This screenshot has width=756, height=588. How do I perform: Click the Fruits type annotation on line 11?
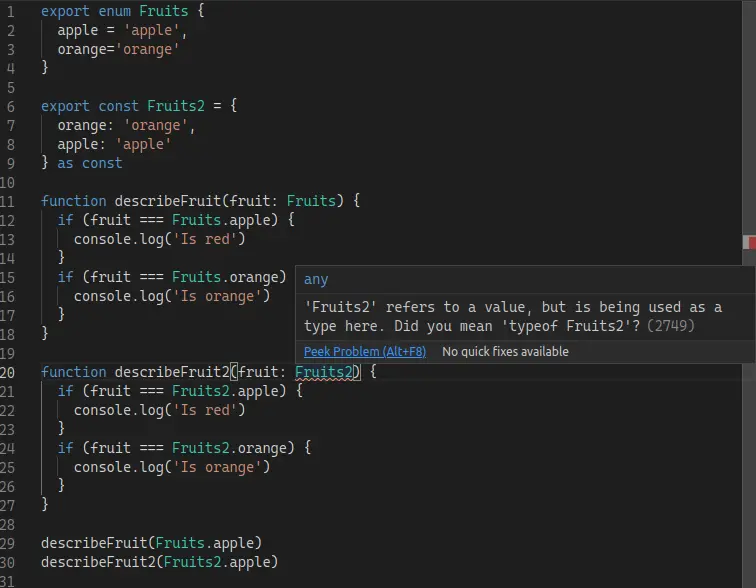pyautogui.click(x=311, y=201)
